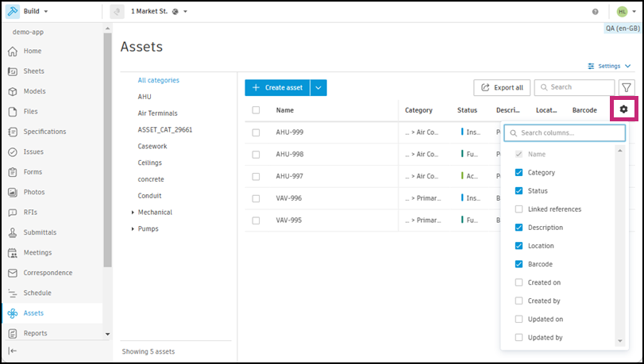Image resolution: width=644 pixels, height=364 pixels.
Task: Select the Casework category
Action: 152,146
